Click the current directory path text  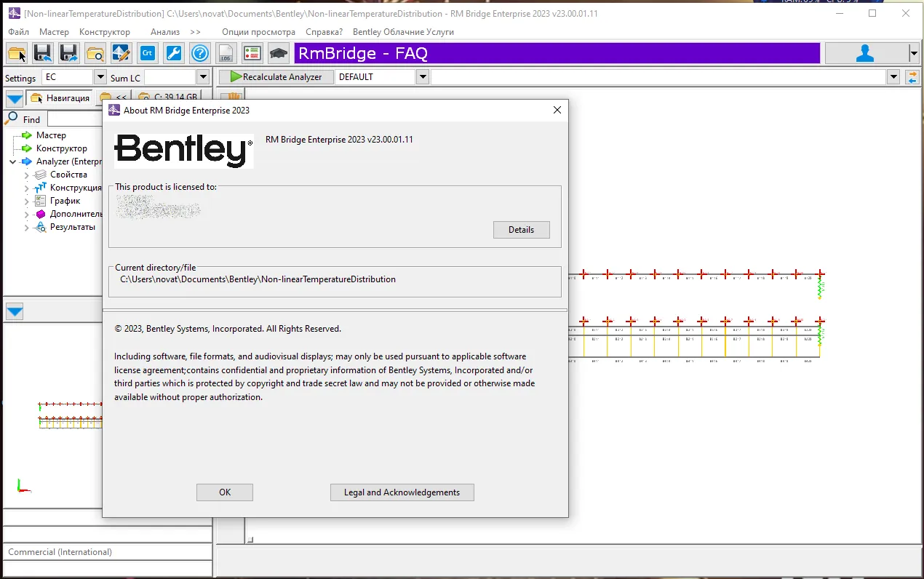(x=258, y=279)
